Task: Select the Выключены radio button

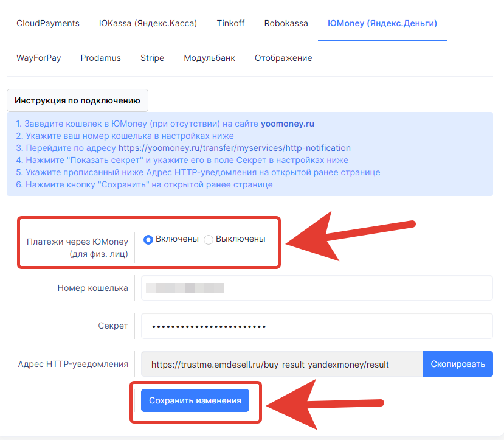Action: 209,240
